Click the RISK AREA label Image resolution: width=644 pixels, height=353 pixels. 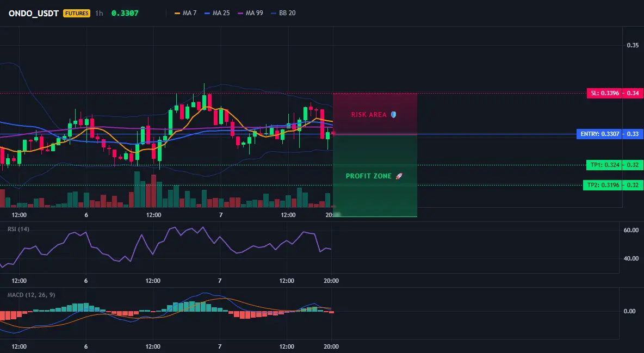click(x=369, y=115)
